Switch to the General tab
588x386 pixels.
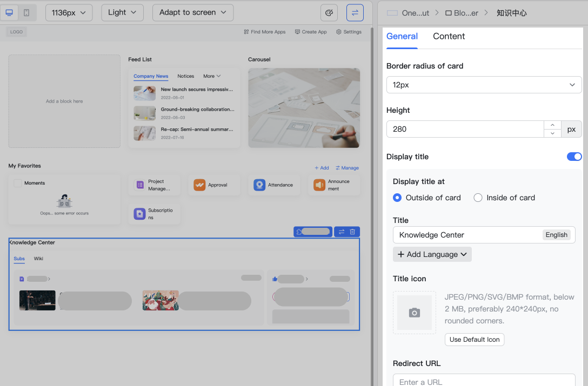(x=402, y=36)
